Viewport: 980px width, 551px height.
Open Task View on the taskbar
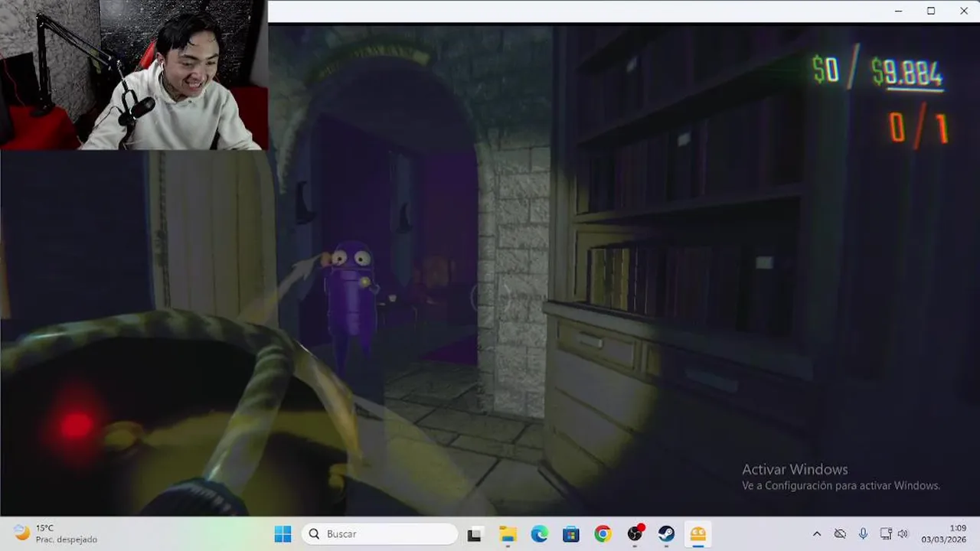pyautogui.click(x=475, y=534)
